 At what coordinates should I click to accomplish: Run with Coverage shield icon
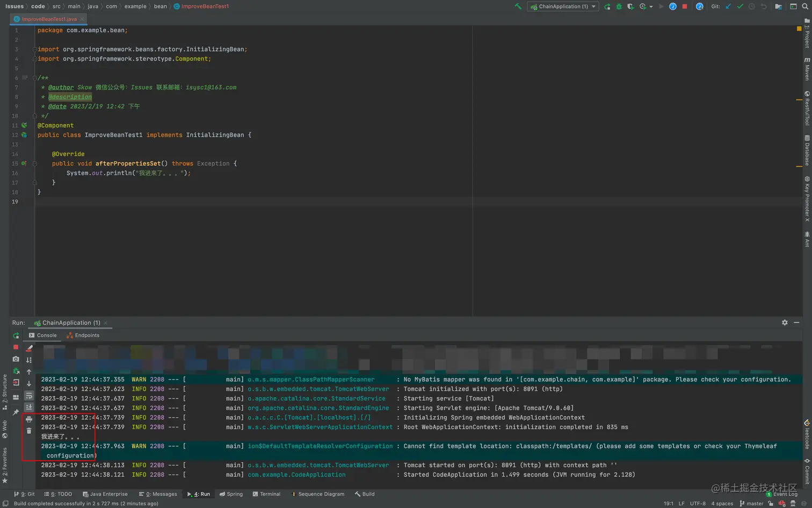(630, 6)
